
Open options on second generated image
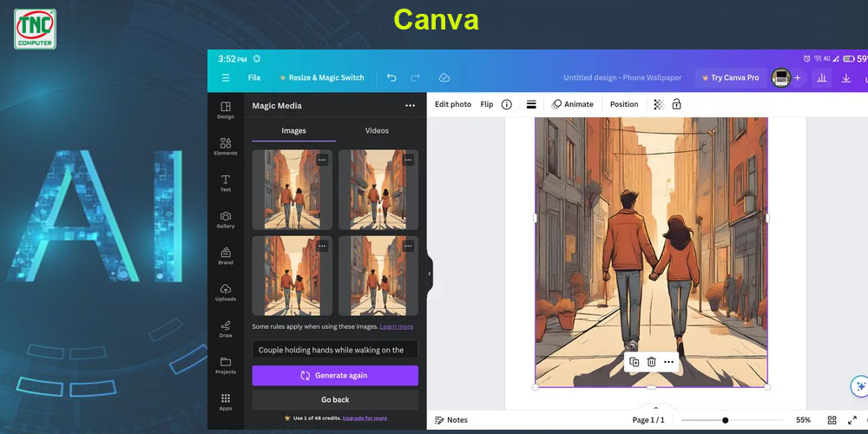[408, 160]
